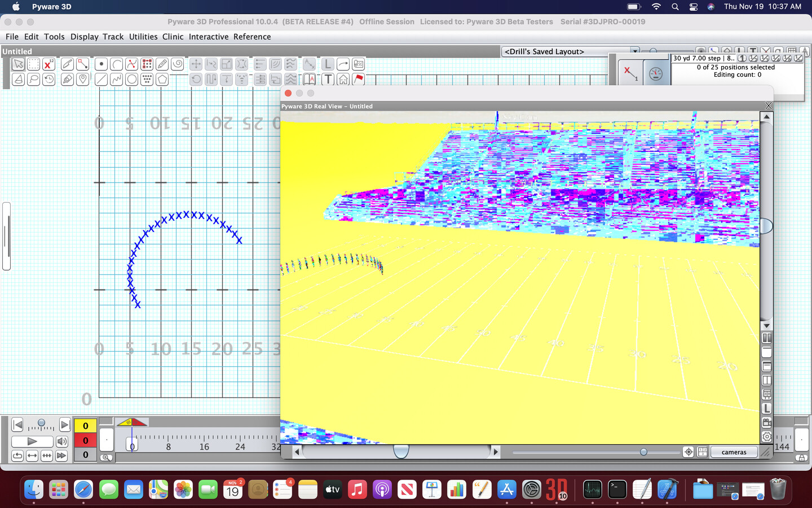
Task: Choose the Circle tool
Action: (131, 79)
